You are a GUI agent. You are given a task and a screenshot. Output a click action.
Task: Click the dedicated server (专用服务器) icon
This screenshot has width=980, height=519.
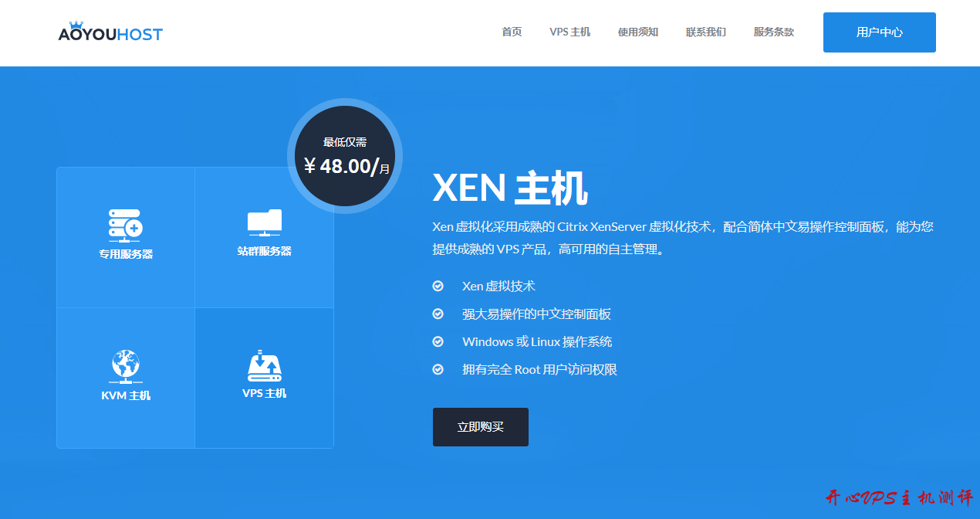coord(125,225)
